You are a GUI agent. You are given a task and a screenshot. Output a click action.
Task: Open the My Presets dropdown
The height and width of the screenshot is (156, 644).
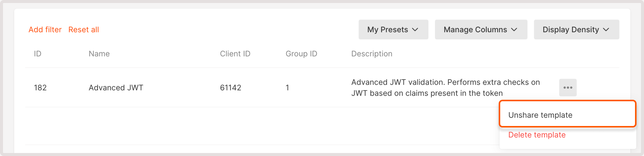point(393,30)
